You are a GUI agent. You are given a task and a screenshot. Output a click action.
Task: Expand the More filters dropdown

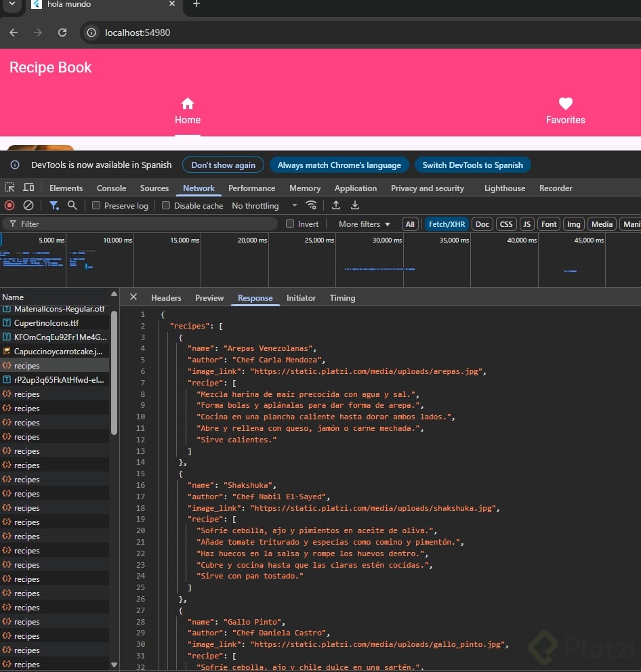pyautogui.click(x=365, y=224)
